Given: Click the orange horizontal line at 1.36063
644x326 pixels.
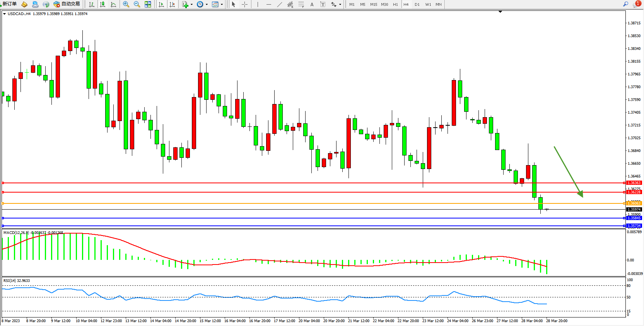Looking at the screenshot, I should (309, 203).
